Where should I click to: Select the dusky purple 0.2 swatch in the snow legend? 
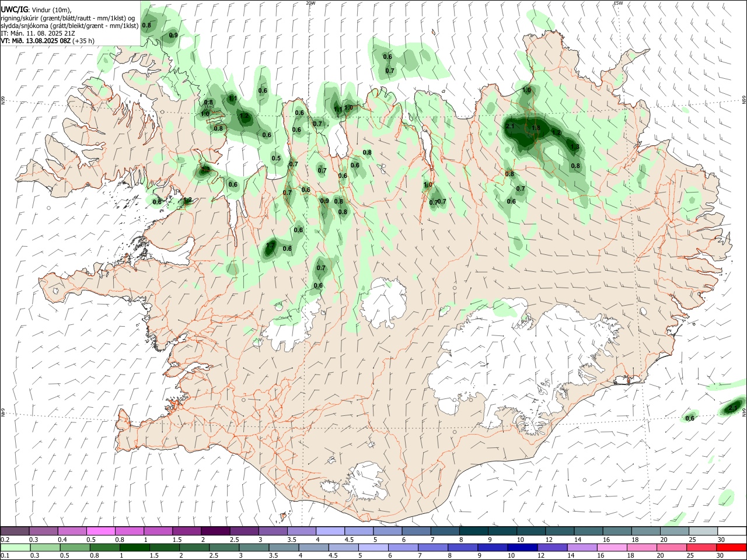click(x=15, y=531)
